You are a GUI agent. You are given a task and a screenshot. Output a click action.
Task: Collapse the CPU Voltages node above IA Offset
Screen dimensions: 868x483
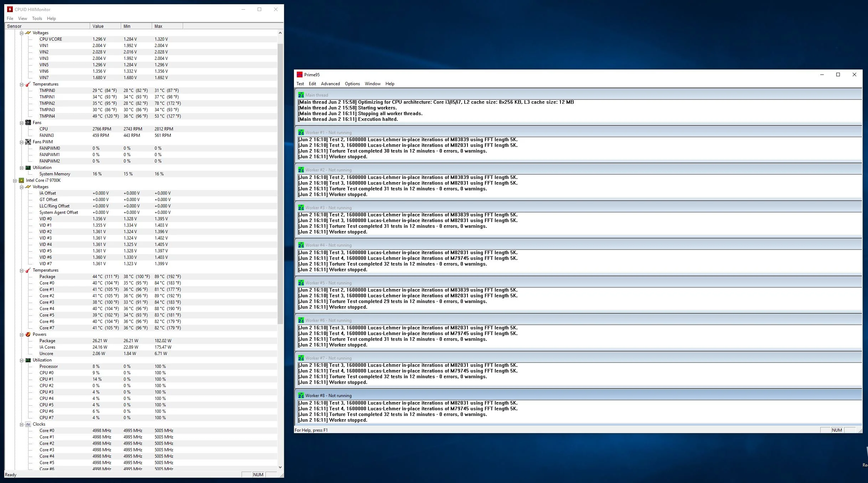point(21,187)
